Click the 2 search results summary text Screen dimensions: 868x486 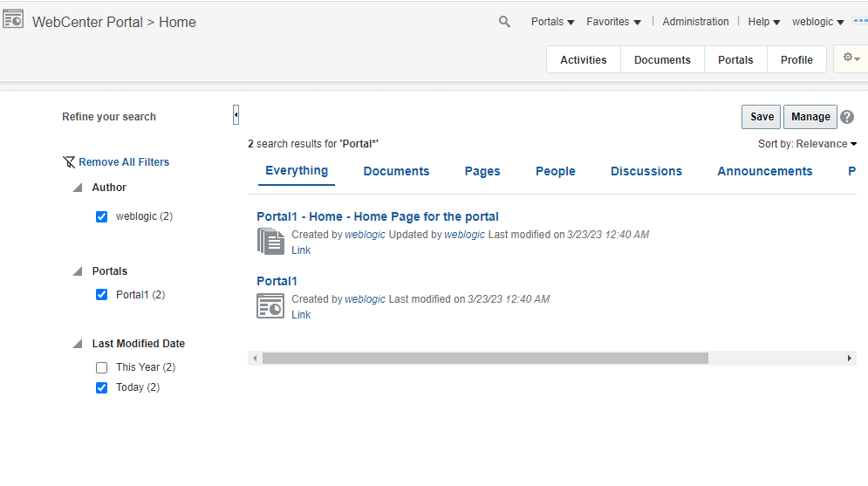click(313, 144)
